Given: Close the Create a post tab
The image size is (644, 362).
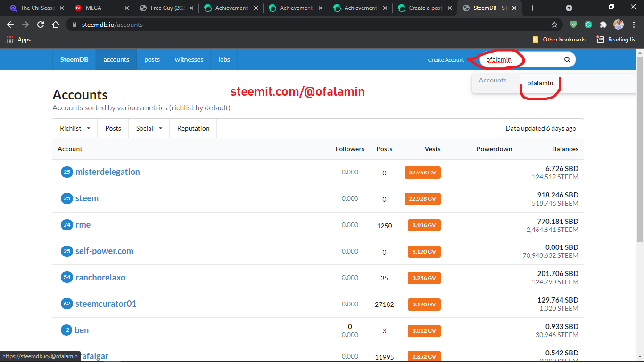Looking at the screenshot, I should (450, 8).
